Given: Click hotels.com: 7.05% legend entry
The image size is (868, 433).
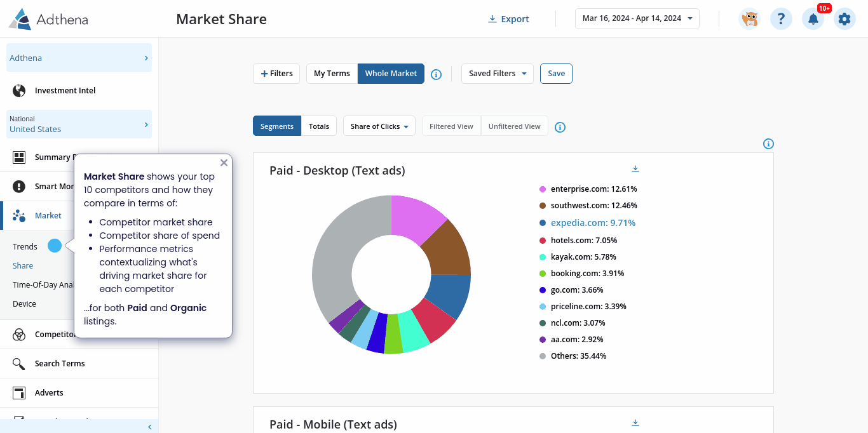Looking at the screenshot, I should point(584,241).
